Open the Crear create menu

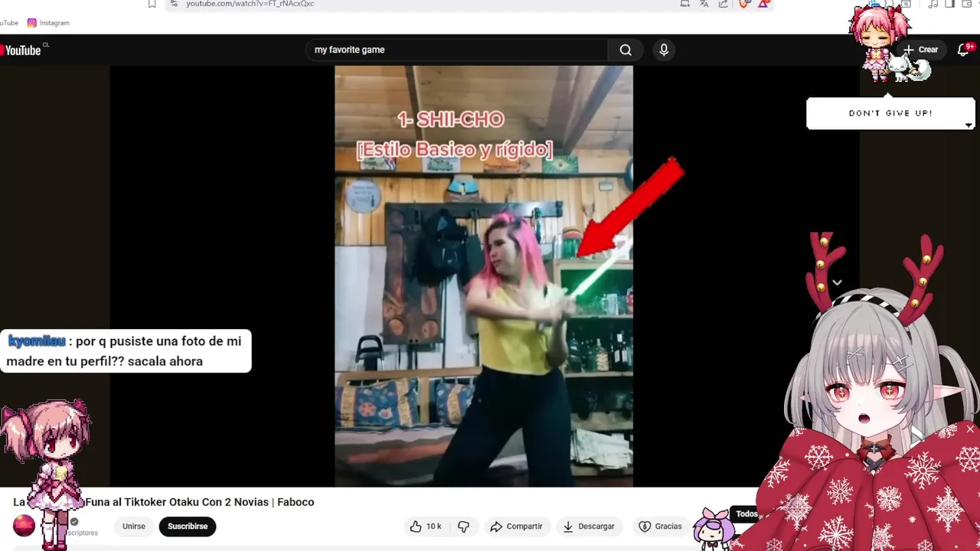click(x=920, y=50)
